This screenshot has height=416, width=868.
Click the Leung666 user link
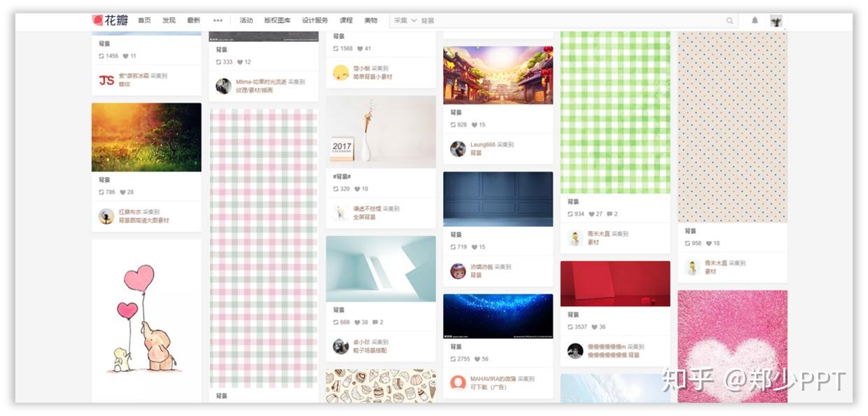coord(483,145)
